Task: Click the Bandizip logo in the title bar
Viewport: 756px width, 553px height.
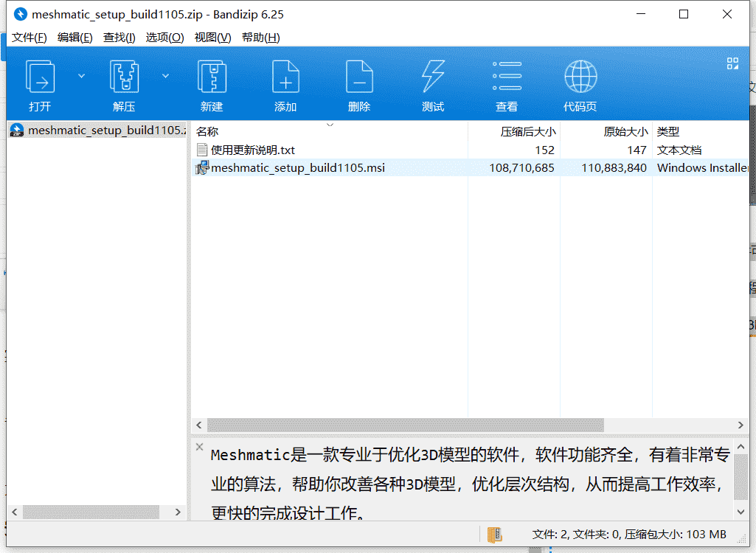Action: click(x=20, y=14)
